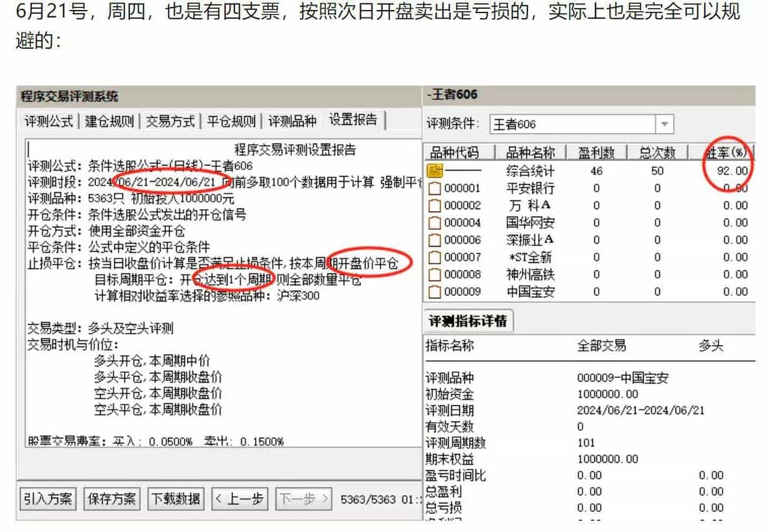Click the 下载数据 button
Screen dimensions: 768x532
(x=176, y=499)
